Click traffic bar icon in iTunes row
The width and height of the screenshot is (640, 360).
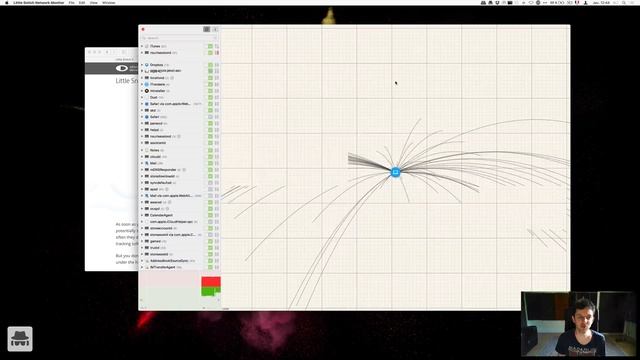pyautogui.click(x=217, y=46)
